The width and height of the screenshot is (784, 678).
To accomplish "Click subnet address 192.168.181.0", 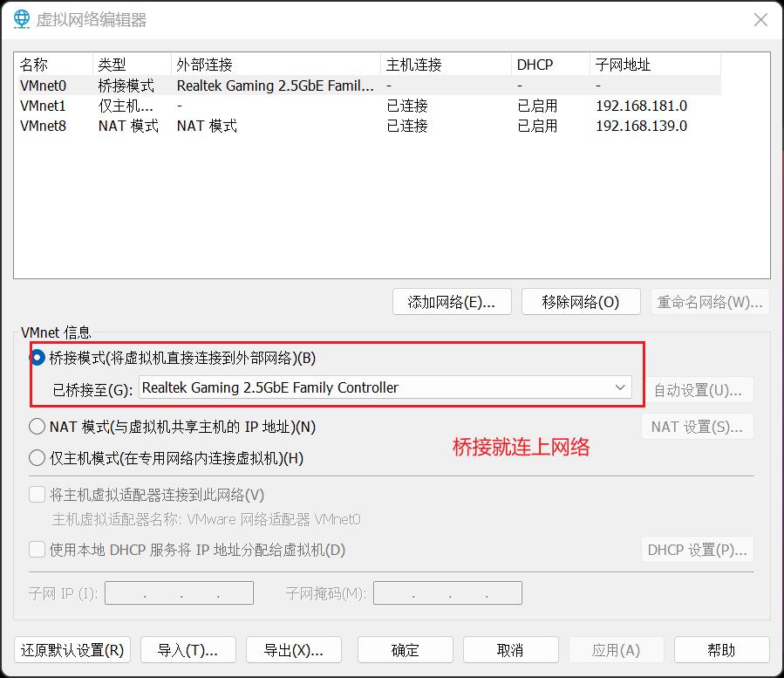I will click(x=642, y=106).
